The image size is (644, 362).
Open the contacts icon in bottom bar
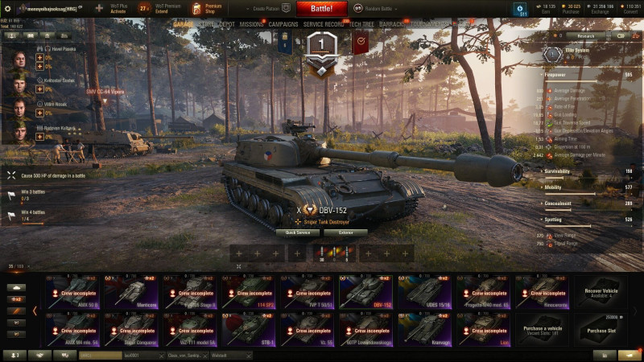14,356
